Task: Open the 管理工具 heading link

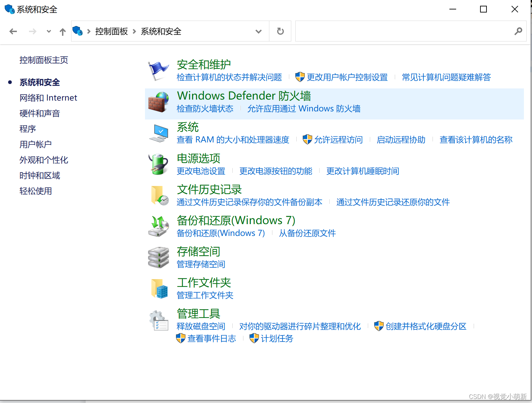Action: pos(199,314)
